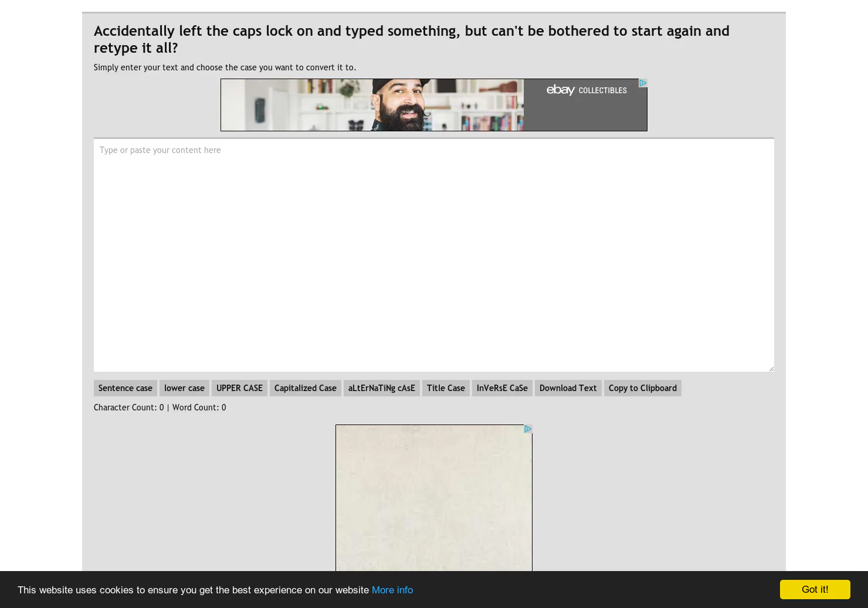868x608 pixels.
Task: Open the lower beige advertisement
Action: [x=434, y=498]
